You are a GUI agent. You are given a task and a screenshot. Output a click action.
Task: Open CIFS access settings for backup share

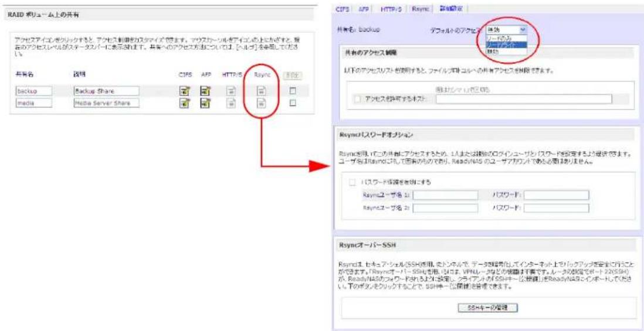pyautogui.click(x=184, y=91)
